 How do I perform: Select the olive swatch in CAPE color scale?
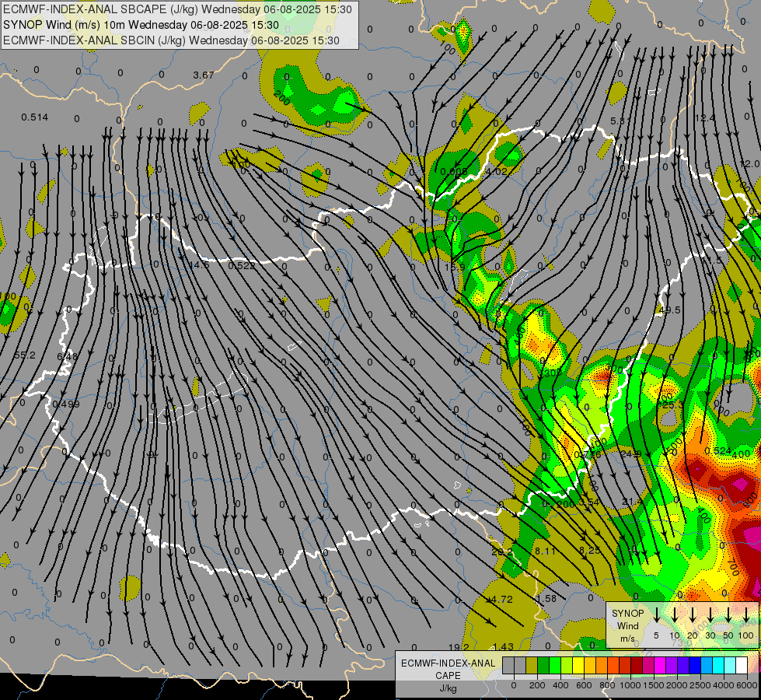pos(532,666)
